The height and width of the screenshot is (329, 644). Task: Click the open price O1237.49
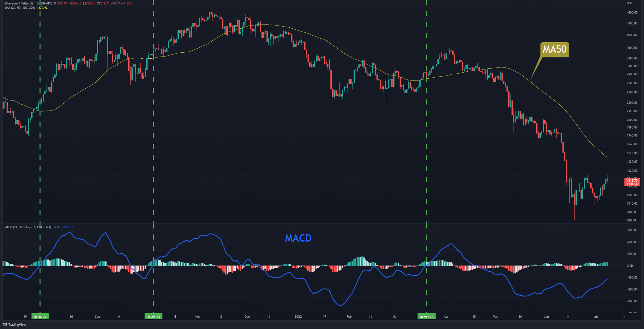[x=60, y=3]
